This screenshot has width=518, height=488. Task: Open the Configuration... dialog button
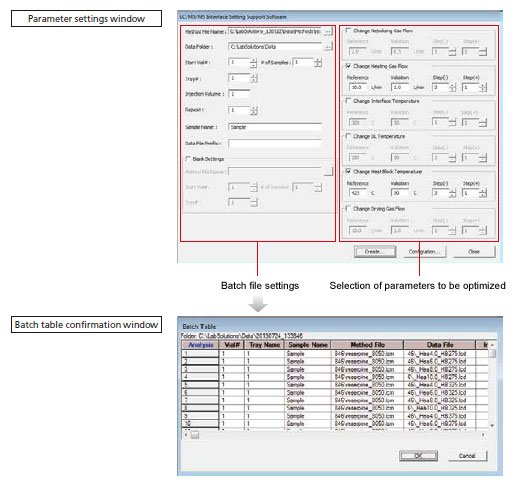pyautogui.click(x=424, y=252)
